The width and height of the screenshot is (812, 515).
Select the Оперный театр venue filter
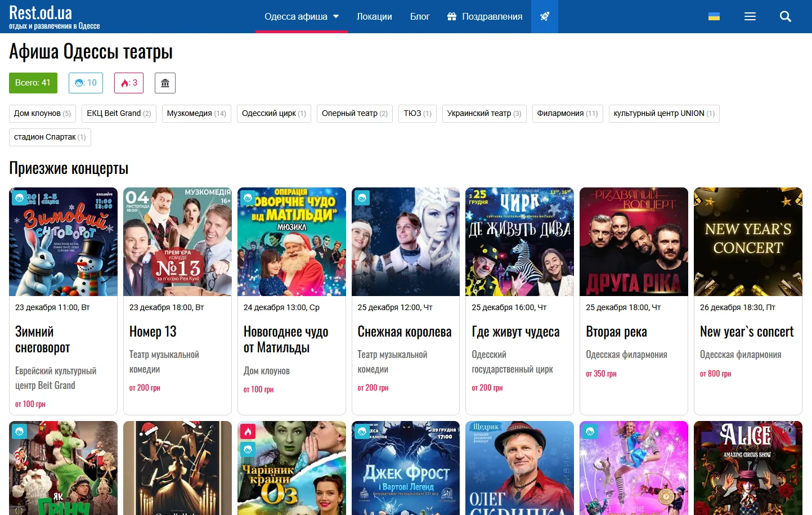point(355,113)
